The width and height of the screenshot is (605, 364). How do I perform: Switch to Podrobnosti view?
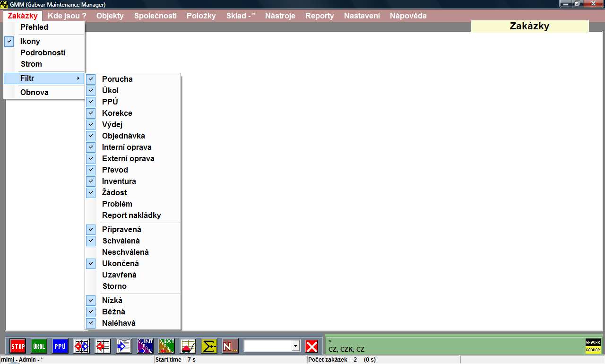[44, 52]
